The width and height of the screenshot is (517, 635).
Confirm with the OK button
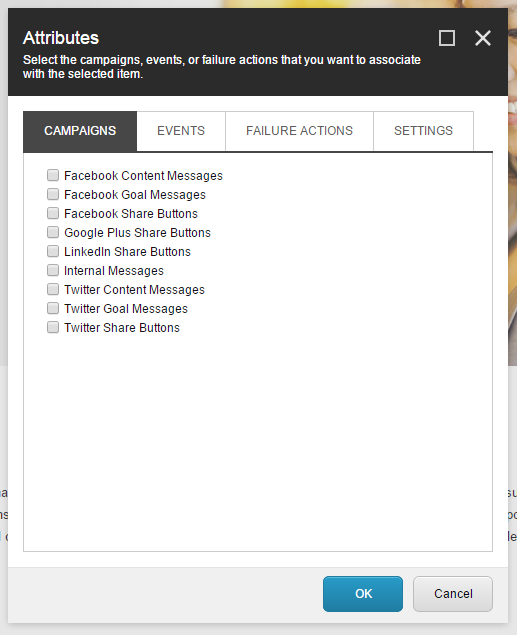click(363, 594)
